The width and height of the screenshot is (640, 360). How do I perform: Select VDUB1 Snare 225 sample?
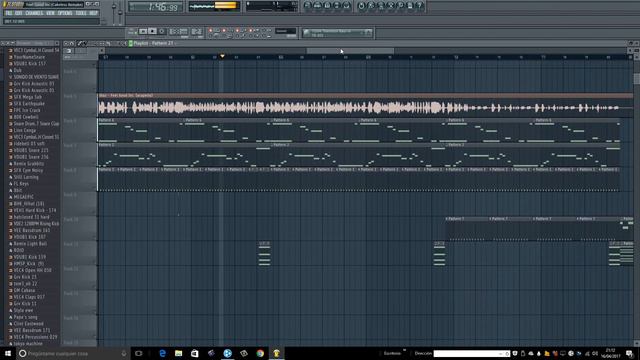click(29, 150)
